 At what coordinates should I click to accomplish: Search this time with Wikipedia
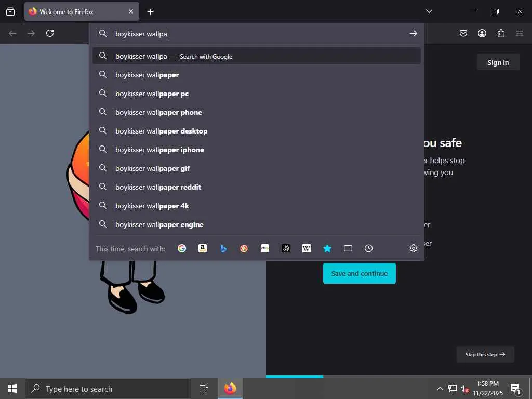[x=307, y=248]
